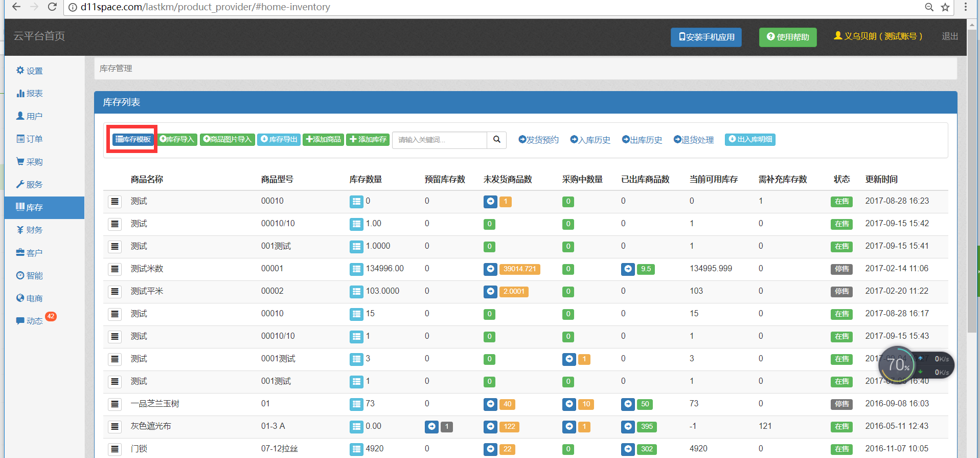Focus the keyword search field
The width and height of the screenshot is (980, 458).
(440, 140)
